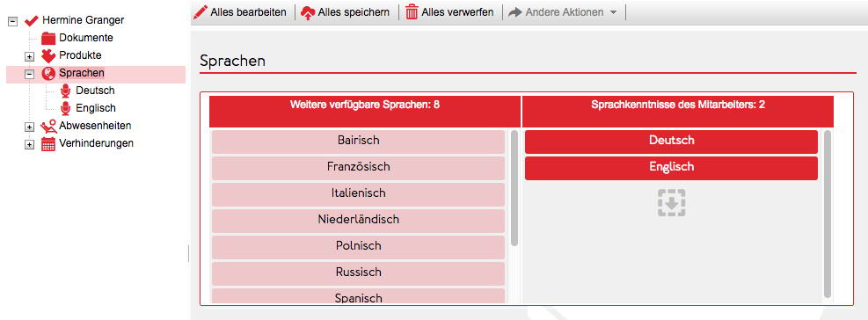Click the pencil icon of Alles bearbeiten
This screenshot has height=320, width=868.
pyautogui.click(x=201, y=12)
